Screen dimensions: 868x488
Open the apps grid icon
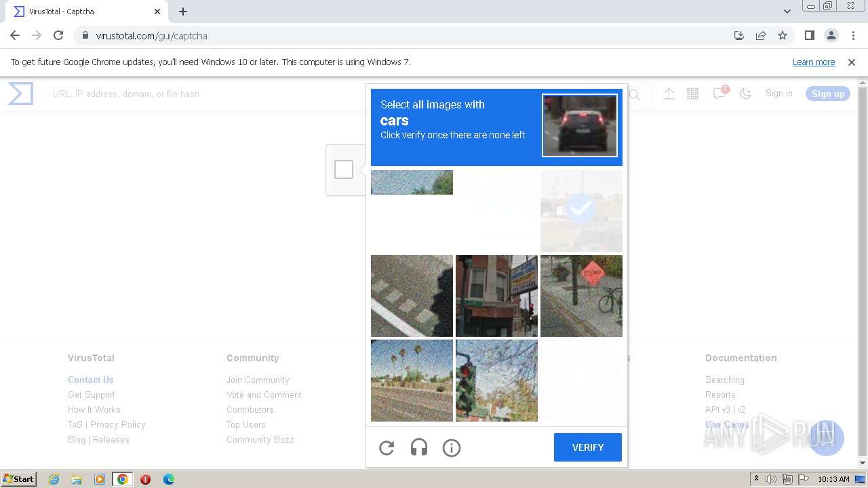692,94
